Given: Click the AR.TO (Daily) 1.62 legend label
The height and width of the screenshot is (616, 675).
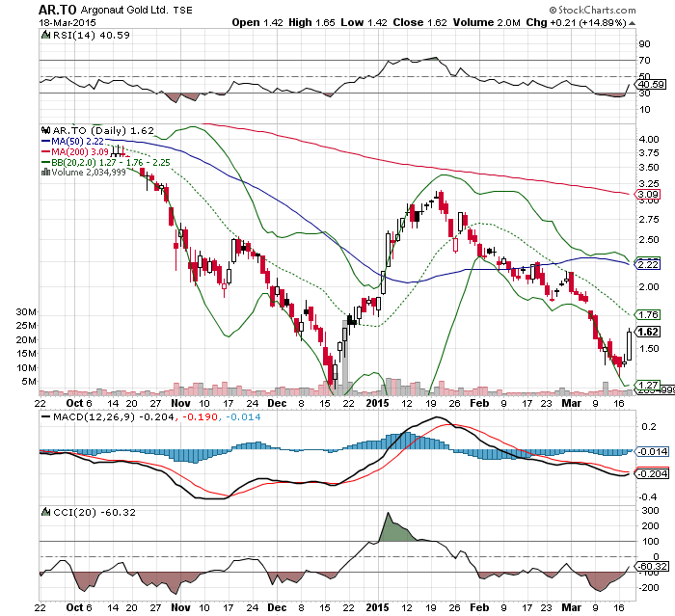Looking at the screenshot, I should click(103, 130).
